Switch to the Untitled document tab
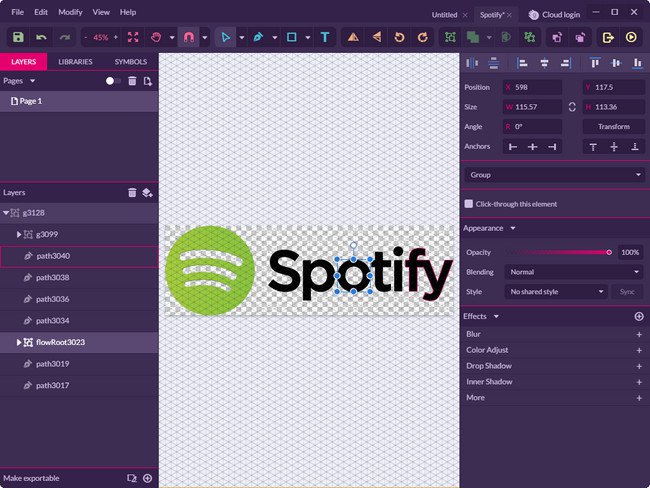Image resolution: width=650 pixels, height=488 pixels. (x=444, y=15)
